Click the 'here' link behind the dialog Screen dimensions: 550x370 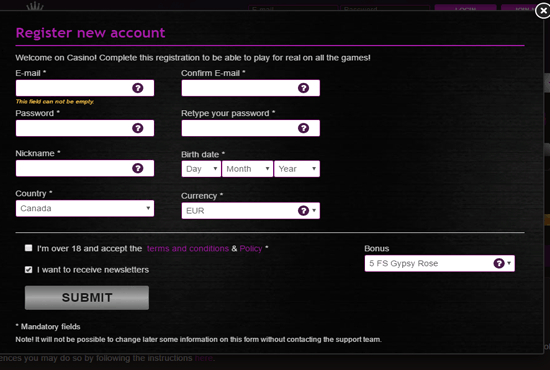[204, 358]
